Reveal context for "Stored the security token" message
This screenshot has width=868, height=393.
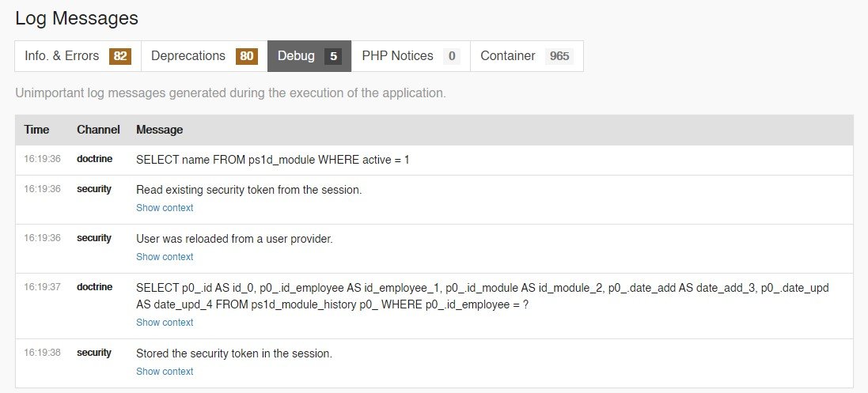tap(165, 372)
